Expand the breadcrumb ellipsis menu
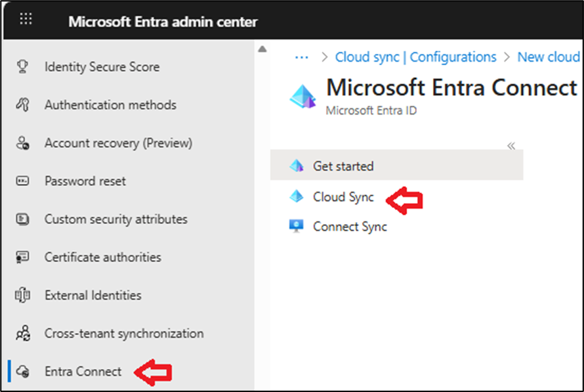584x392 pixels. tap(301, 57)
